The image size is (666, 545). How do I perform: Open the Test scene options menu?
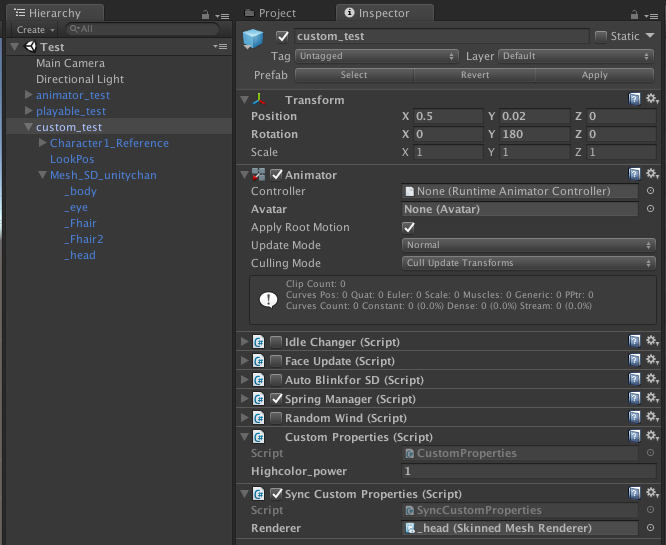pos(220,46)
